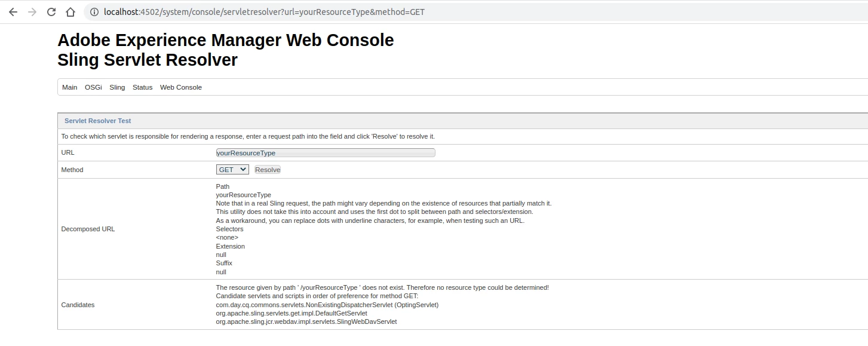Click the Decomposed URL label
Screen dimensions: 868x346
88,229
